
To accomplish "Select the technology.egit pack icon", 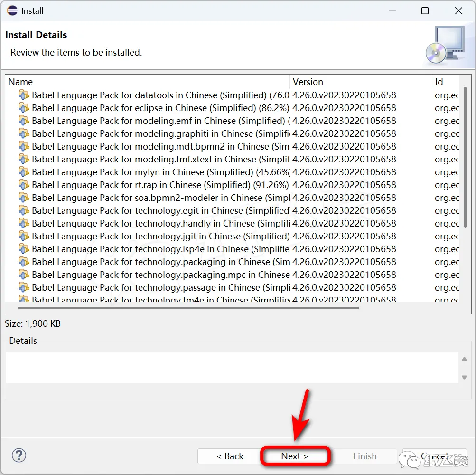I will point(24,210).
